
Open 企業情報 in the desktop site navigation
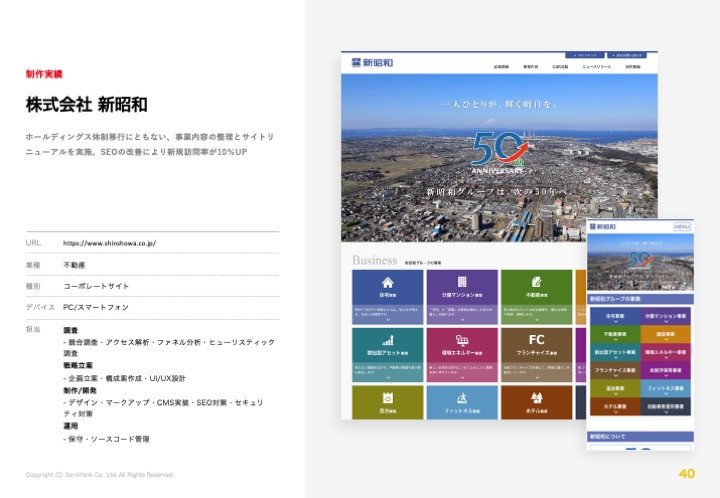point(501,67)
